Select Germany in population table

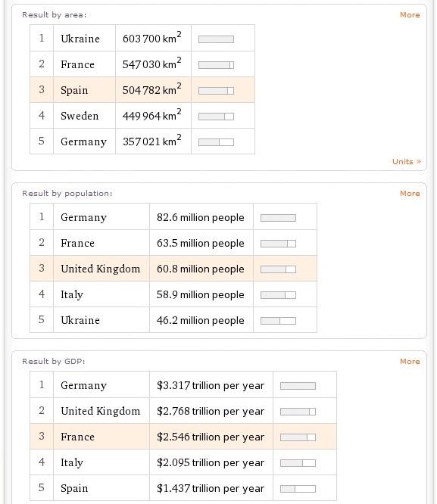point(83,217)
